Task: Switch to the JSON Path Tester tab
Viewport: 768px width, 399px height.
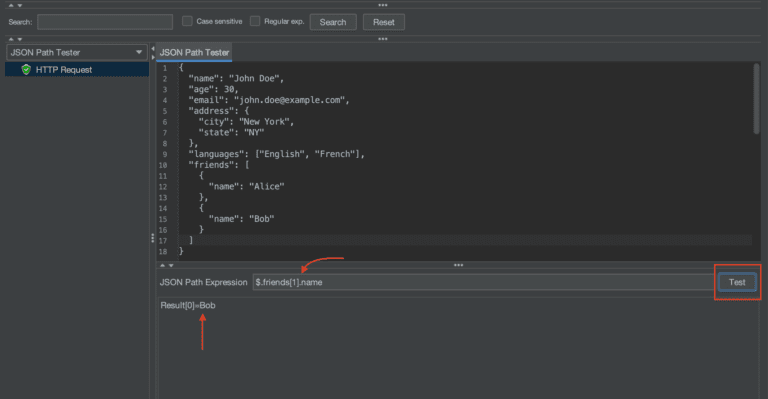Action: [194, 52]
